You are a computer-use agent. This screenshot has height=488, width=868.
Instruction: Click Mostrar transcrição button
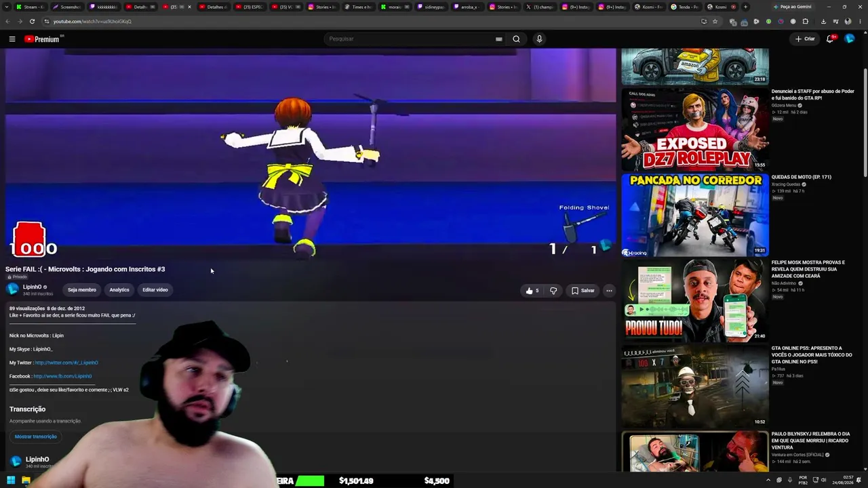(36, 436)
